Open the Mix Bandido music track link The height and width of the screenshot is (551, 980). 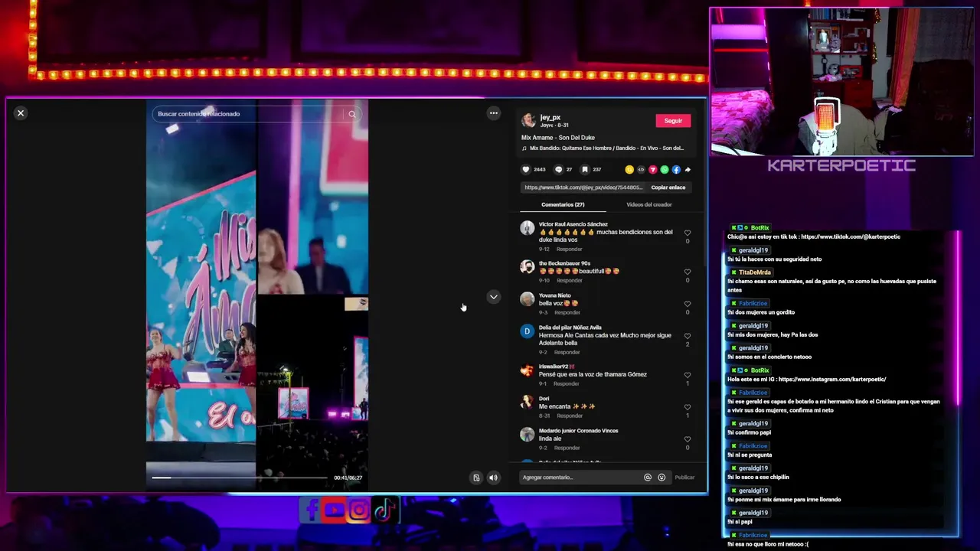(607, 148)
